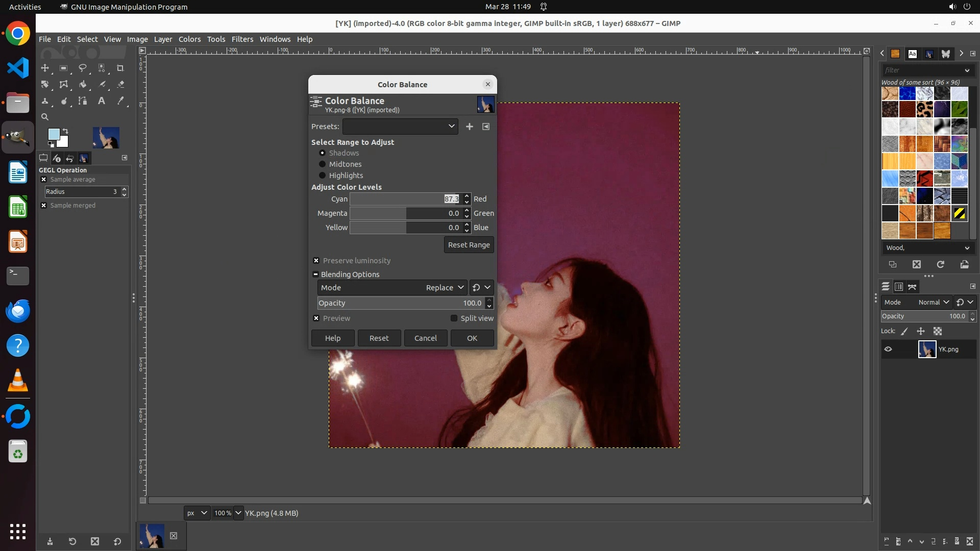
Task: Select the Eraser tool
Action: (120, 85)
